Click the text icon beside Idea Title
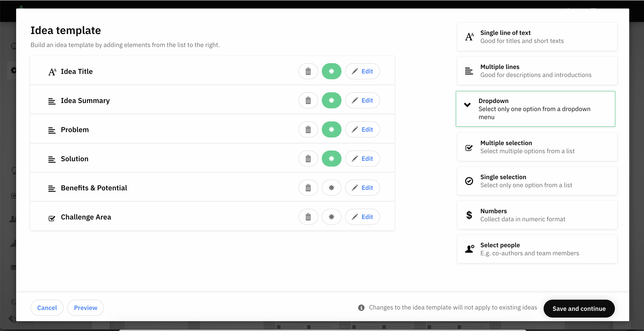Image resolution: width=644 pixels, height=331 pixels. (x=52, y=72)
